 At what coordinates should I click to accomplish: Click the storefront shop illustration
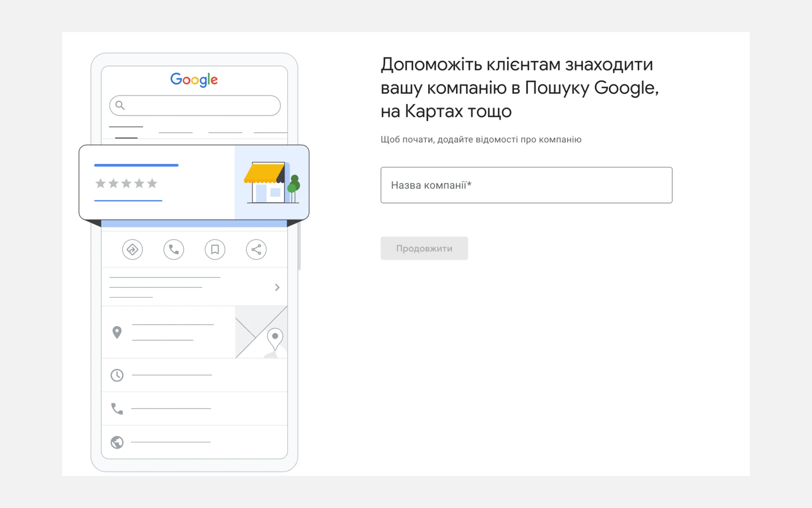click(272, 182)
